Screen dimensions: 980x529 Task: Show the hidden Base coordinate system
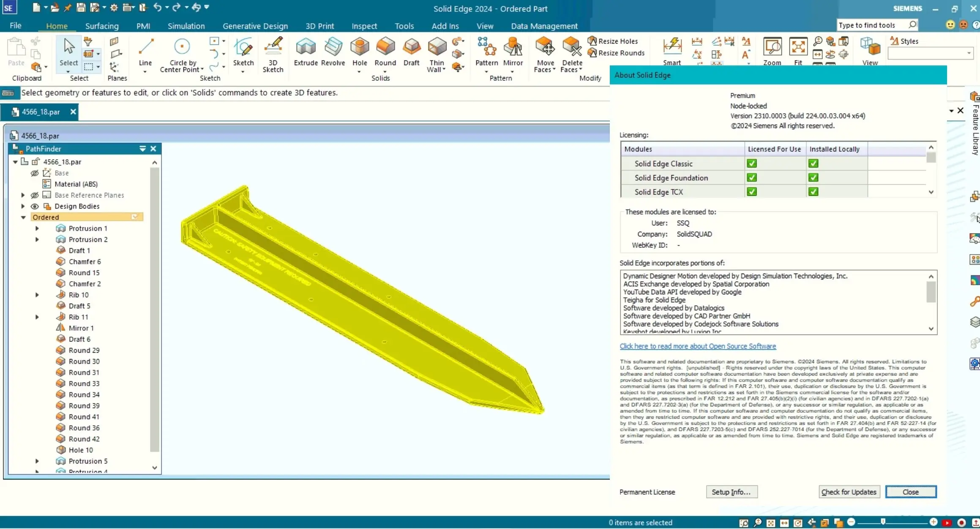click(x=35, y=173)
